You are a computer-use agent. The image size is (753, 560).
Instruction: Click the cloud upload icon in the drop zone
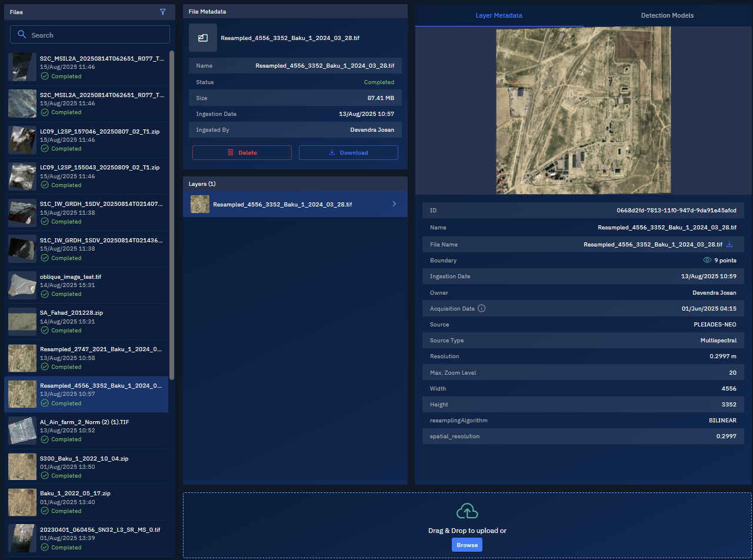467,511
